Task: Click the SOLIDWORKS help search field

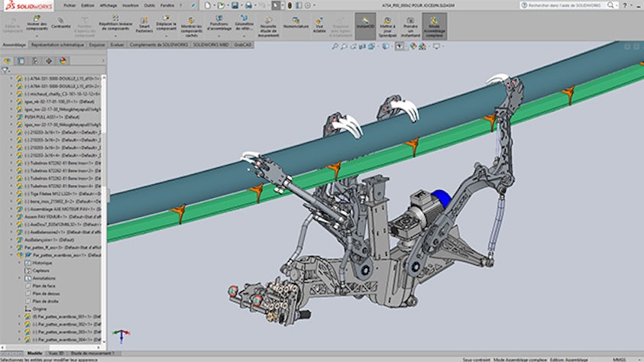Action: [x=566, y=5]
